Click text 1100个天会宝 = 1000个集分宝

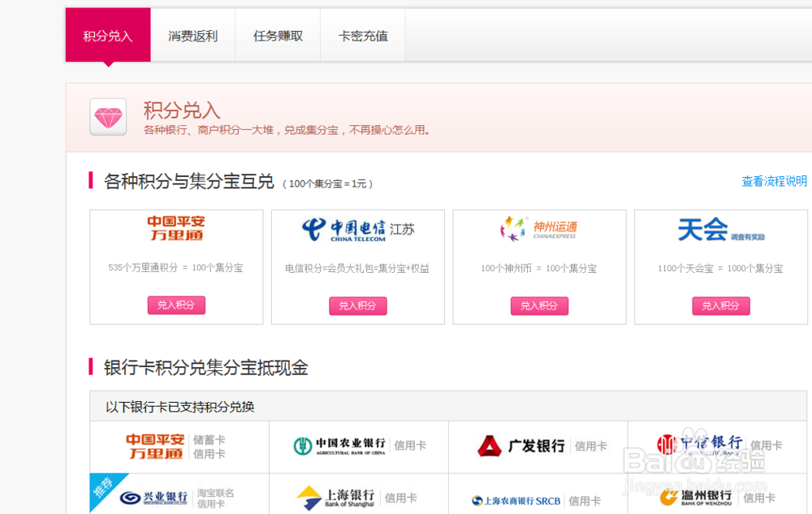(x=720, y=268)
